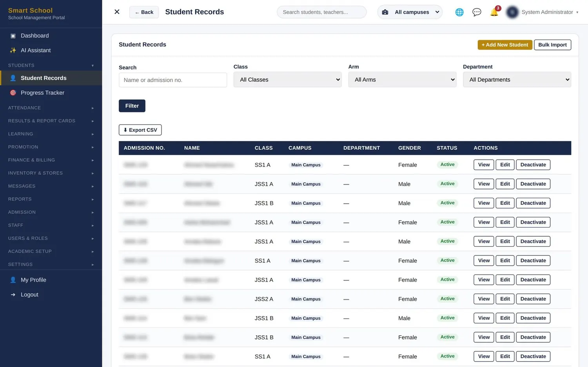Click the Dashboard icon in sidebar

13,36
